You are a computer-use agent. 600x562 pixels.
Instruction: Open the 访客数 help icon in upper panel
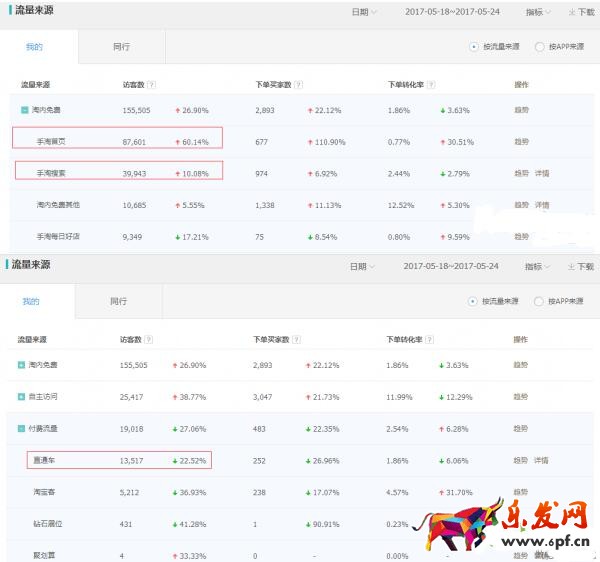coord(152,85)
